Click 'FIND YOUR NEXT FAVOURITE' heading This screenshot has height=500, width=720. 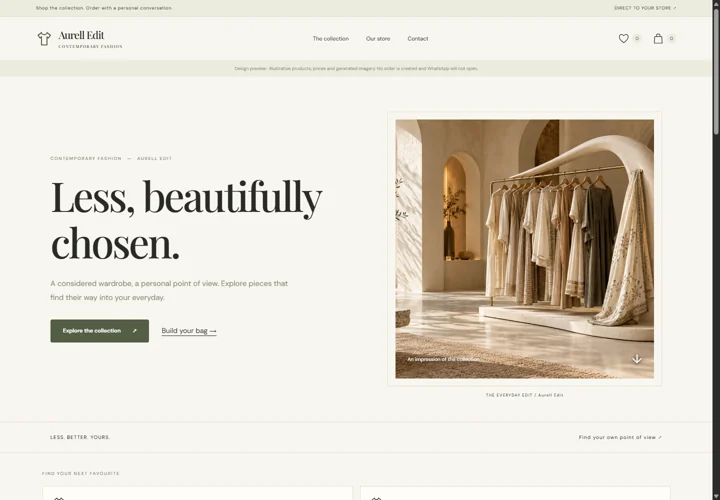click(81, 473)
